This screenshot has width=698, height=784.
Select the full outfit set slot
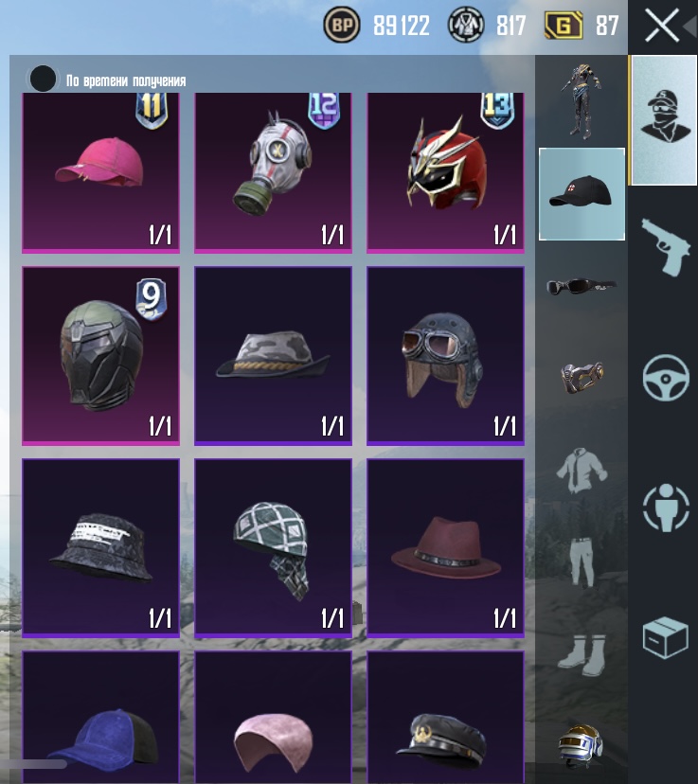pyautogui.click(x=582, y=100)
